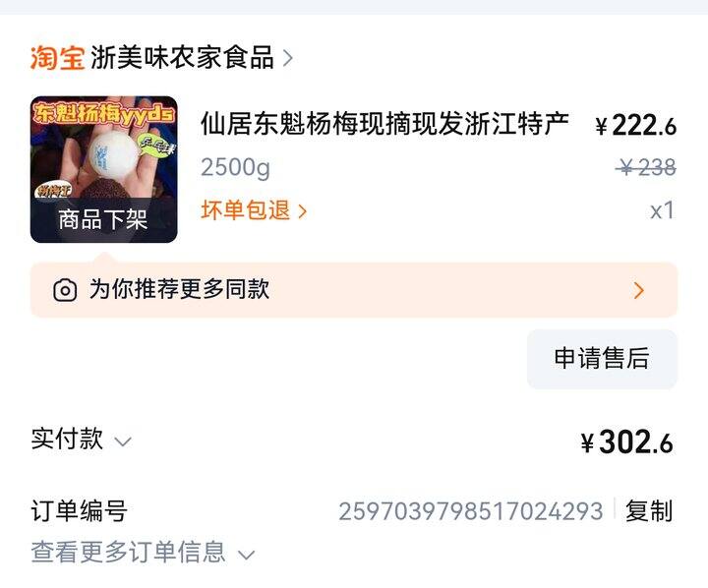Tap the camera icon in recommendation banner
The image size is (708, 588).
(65, 290)
